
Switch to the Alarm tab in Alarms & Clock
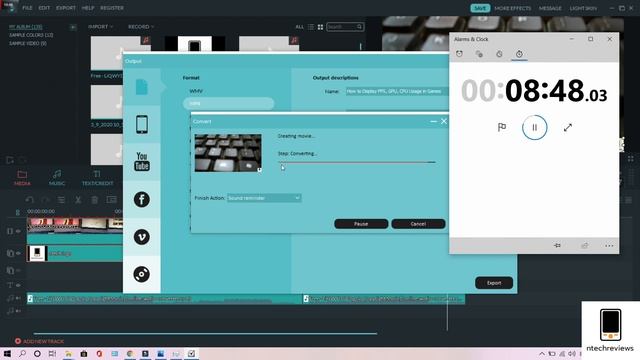pos(459,54)
